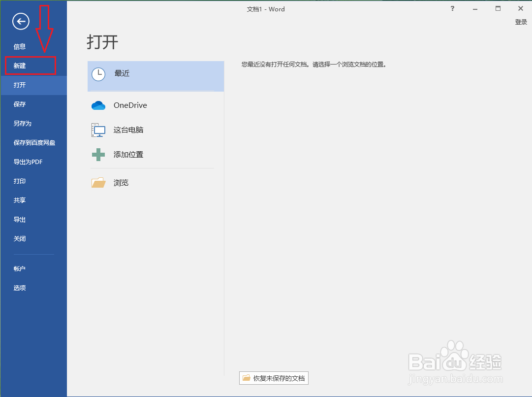Click the 打开 page heading
This screenshot has height=397, width=532.
tap(102, 42)
